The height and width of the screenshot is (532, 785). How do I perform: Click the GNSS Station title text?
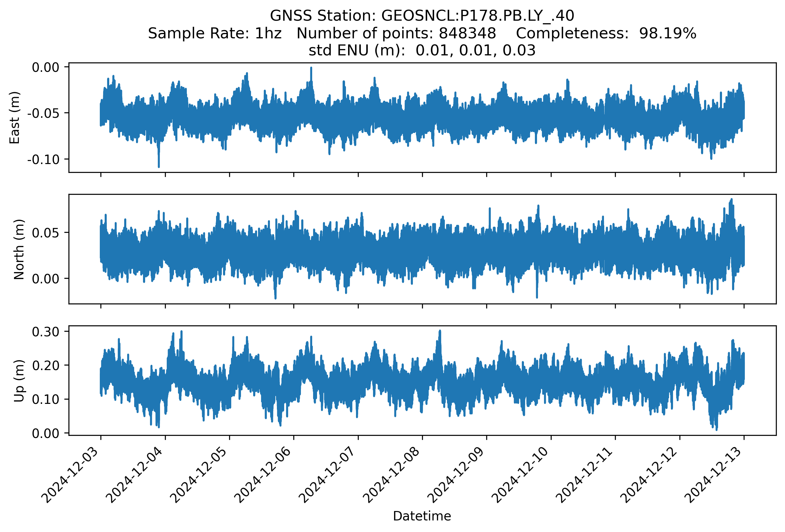[422, 16]
